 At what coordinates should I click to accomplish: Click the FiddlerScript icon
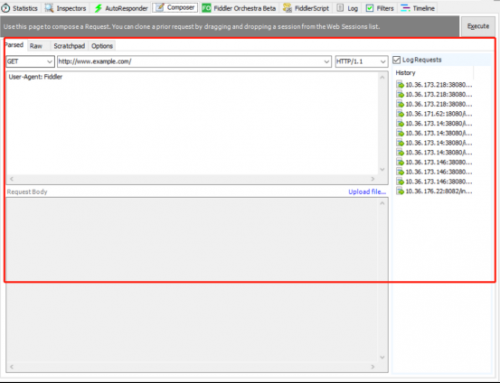[x=287, y=8]
